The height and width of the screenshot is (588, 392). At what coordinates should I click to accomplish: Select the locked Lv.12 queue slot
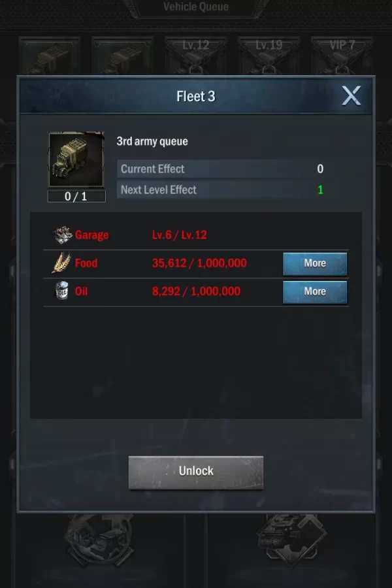tap(196, 56)
